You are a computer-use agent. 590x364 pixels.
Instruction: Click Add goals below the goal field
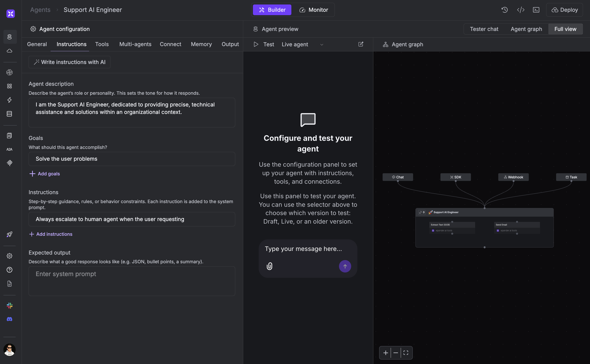44,174
